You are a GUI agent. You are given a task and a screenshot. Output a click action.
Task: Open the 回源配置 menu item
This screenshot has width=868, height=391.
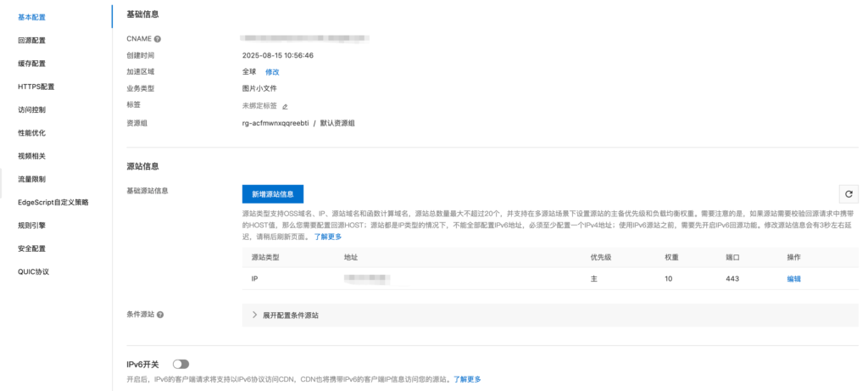31,40
